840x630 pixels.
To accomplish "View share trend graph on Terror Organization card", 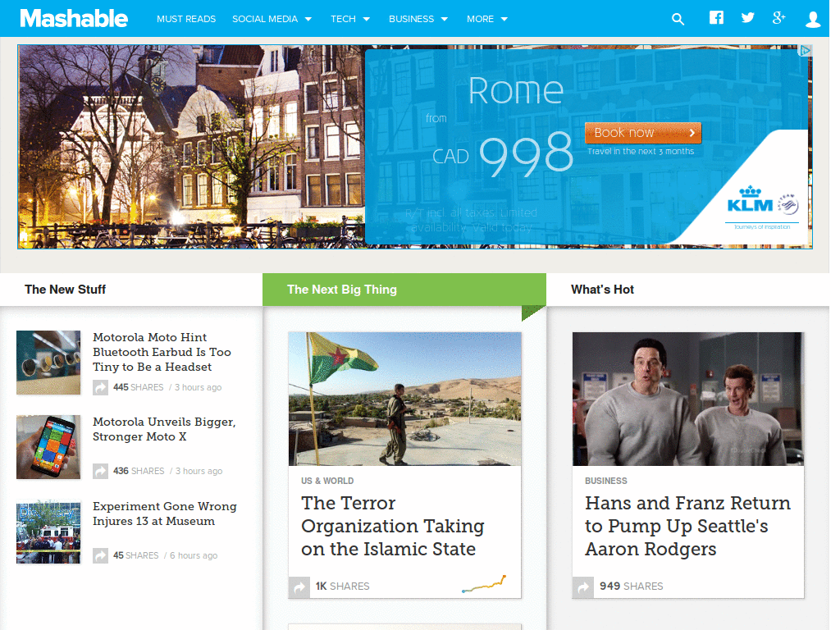I will (x=484, y=584).
